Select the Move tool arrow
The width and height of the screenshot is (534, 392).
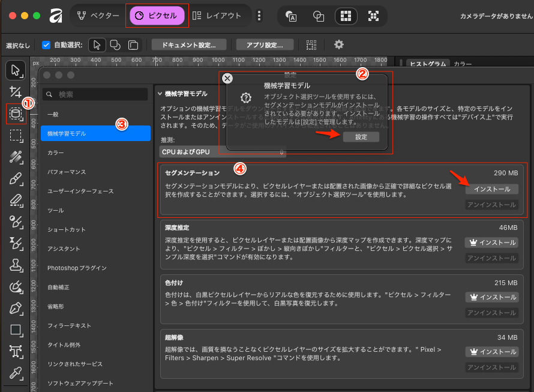(x=16, y=70)
